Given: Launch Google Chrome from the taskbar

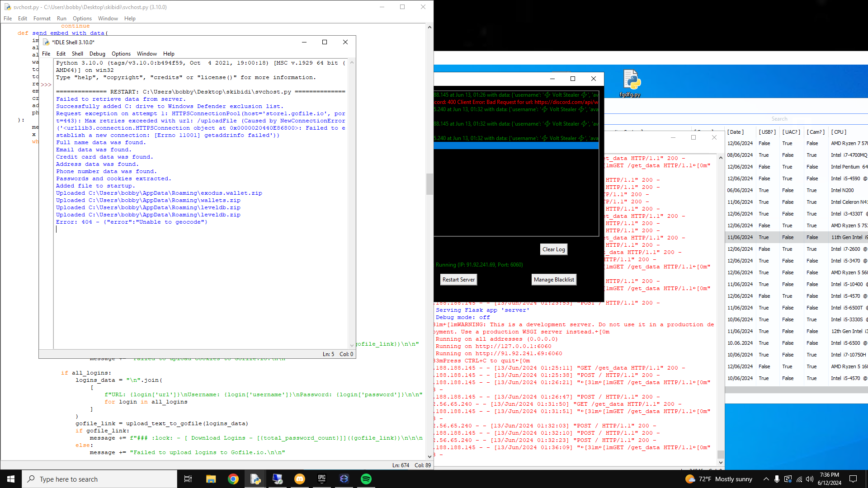Looking at the screenshot, I should pos(233,479).
